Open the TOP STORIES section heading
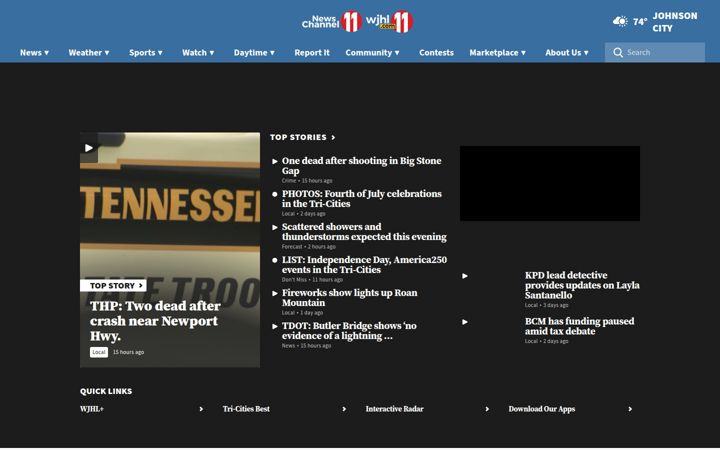 (x=298, y=137)
